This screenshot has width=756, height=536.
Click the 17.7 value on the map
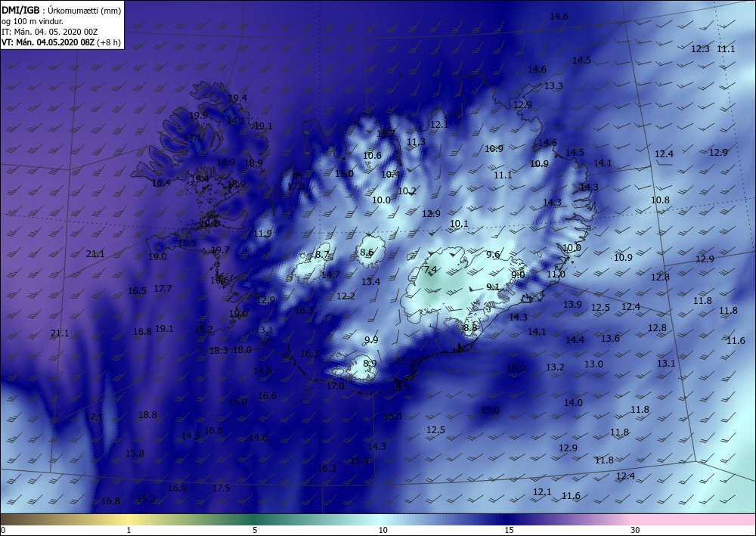tap(163, 288)
